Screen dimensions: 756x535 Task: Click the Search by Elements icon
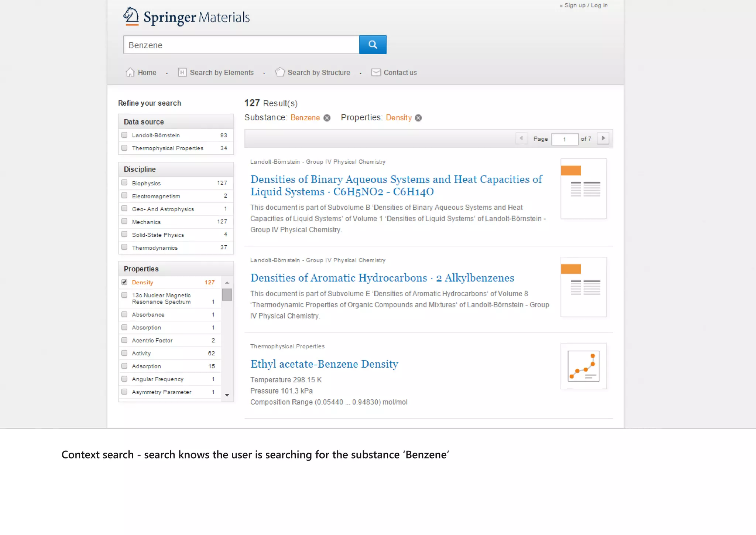coord(182,72)
